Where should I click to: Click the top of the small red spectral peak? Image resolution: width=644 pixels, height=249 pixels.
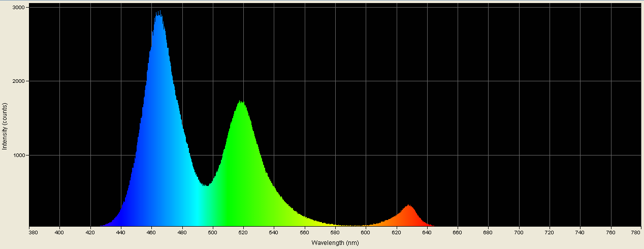(408, 206)
